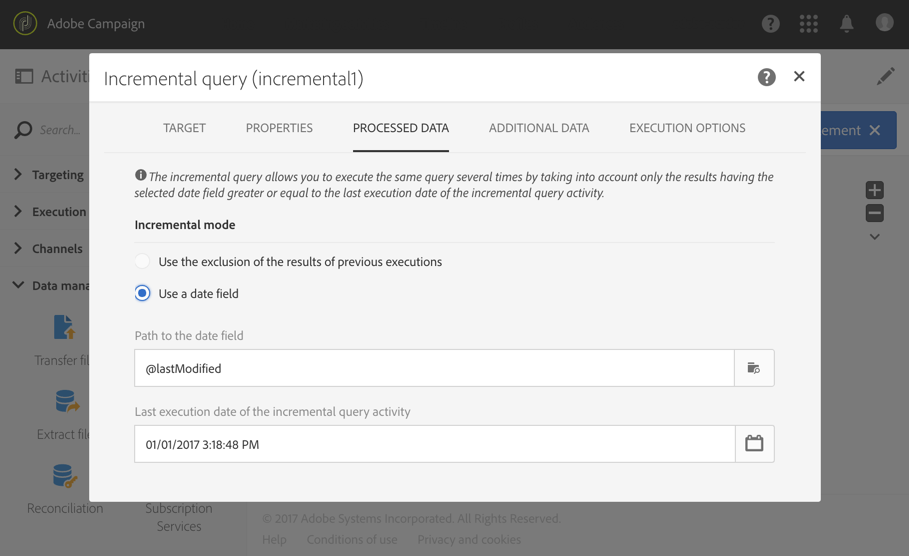Open the Adobe Campaign notifications bell
The height and width of the screenshot is (556, 909).
pyautogui.click(x=846, y=24)
